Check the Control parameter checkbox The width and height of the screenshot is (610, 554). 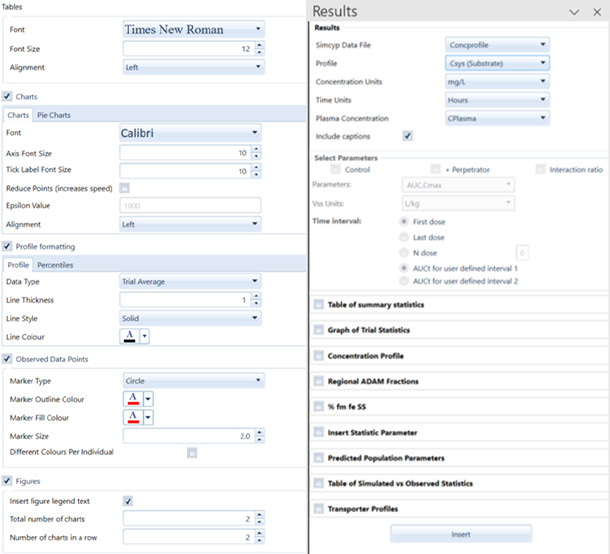(x=335, y=169)
